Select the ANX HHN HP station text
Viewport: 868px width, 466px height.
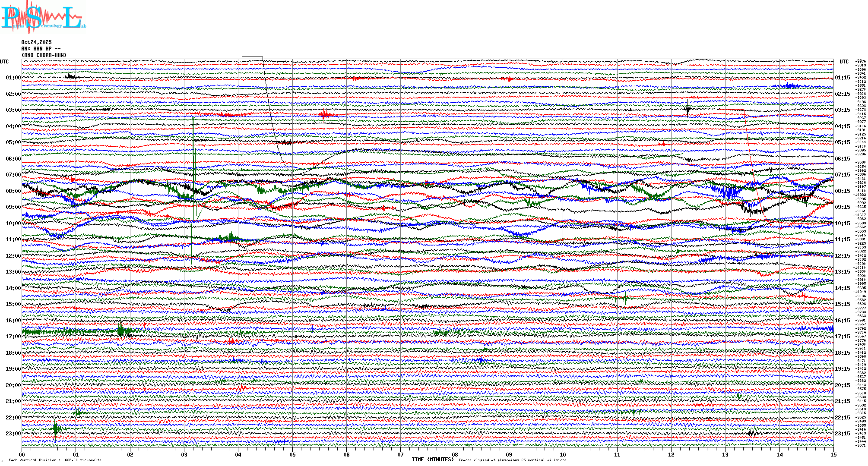click(x=41, y=49)
